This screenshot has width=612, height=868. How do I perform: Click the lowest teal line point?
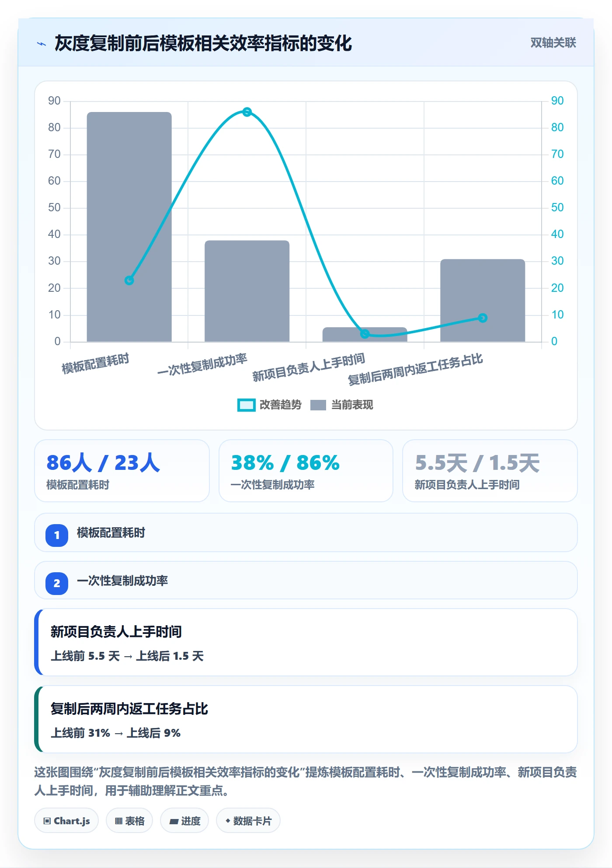pyautogui.click(x=365, y=334)
